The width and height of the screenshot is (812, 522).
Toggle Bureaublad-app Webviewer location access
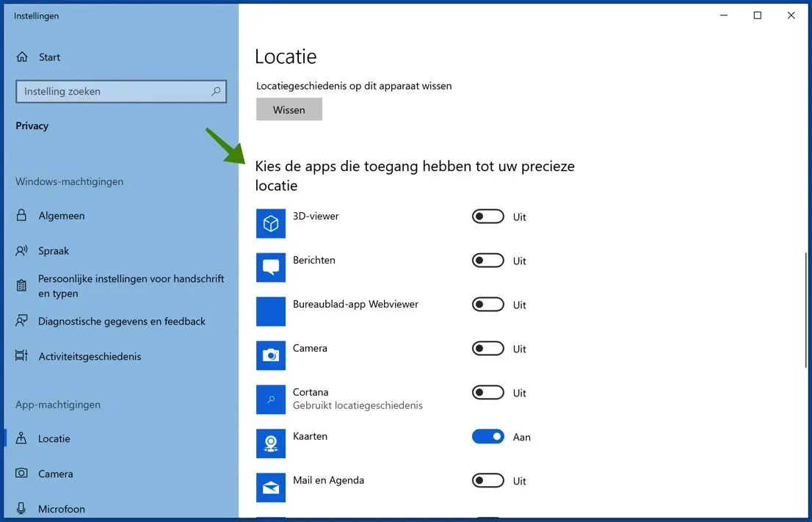(x=487, y=305)
